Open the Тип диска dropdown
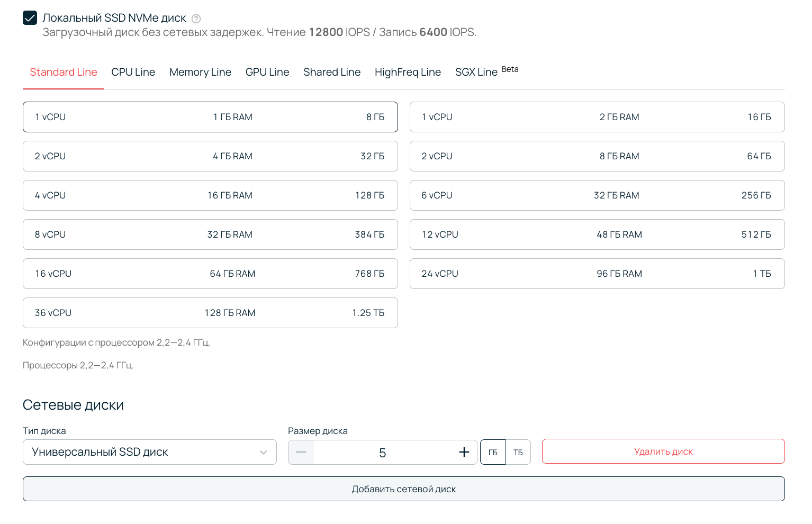The width and height of the screenshot is (812, 524). coord(149,452)
